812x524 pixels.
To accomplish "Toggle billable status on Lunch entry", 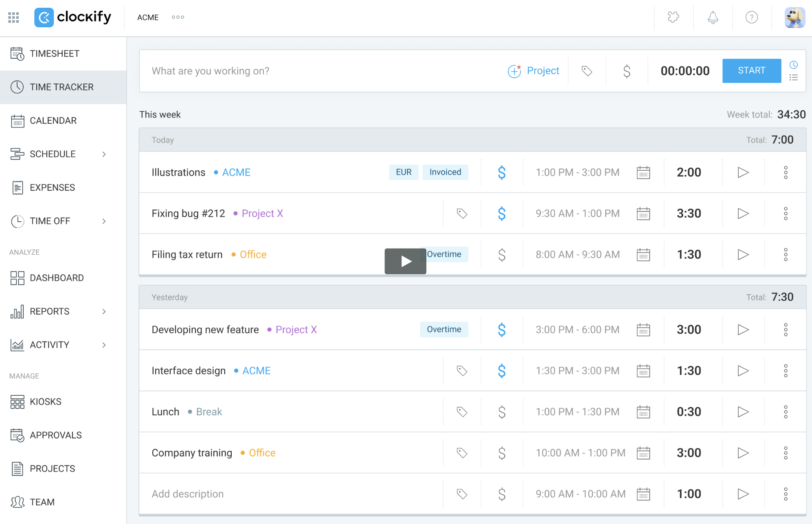I will click(x=502, y=412).
